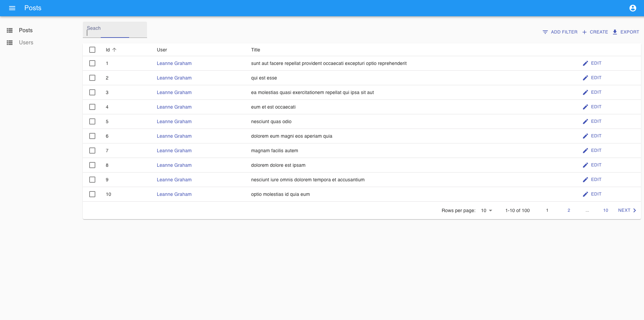
Task: Focus the Search input field
Action: [x=115, y=30]
